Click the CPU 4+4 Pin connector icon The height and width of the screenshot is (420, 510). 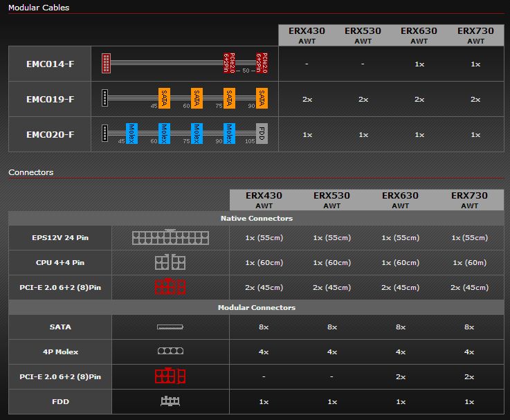click(x=170, y=262)
